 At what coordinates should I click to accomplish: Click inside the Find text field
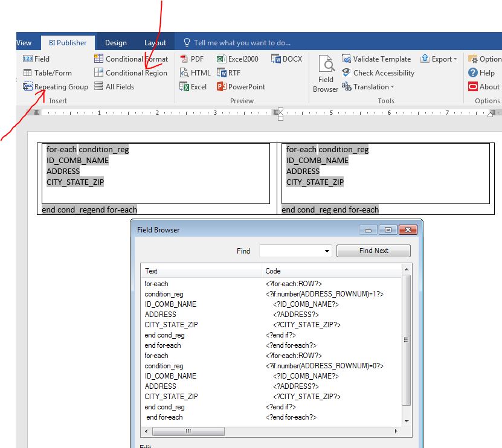point(292,251)
